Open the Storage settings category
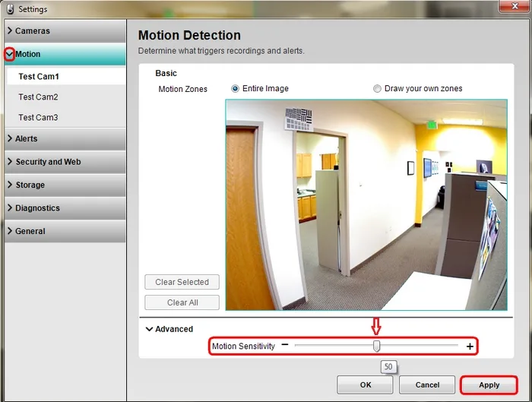The height and width of the screenshot is (402, 532). pos(65,185)
